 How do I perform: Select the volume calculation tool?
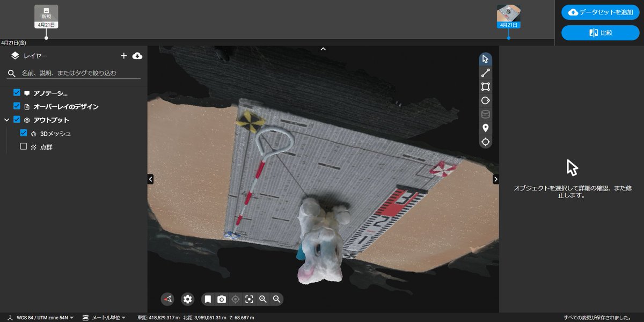pyautogui.click(x=485, y=114)
